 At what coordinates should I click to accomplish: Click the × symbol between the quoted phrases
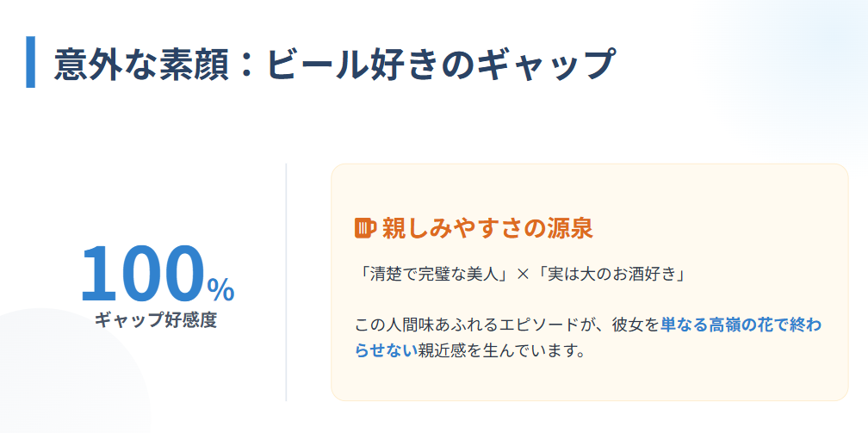[523, 274]
